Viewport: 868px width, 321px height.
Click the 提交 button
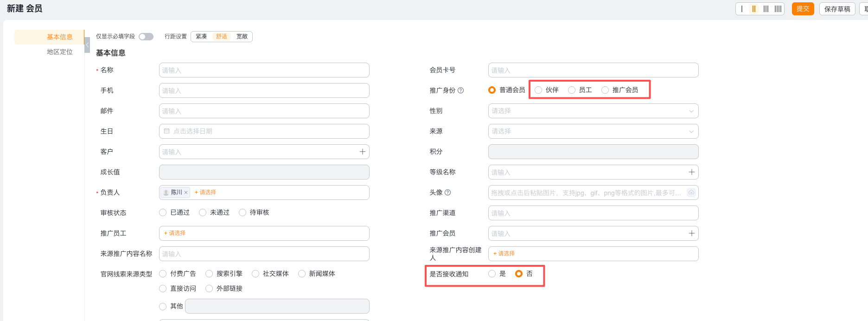803,9
